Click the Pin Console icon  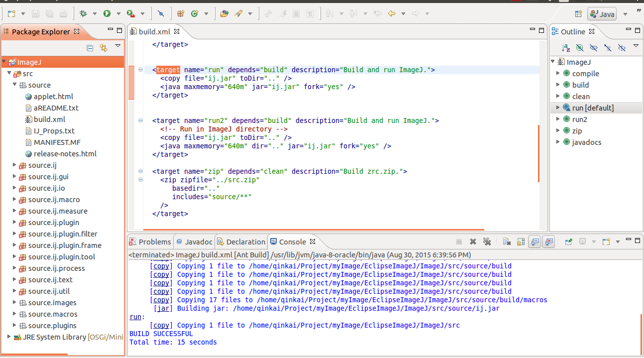click(568, 241)
